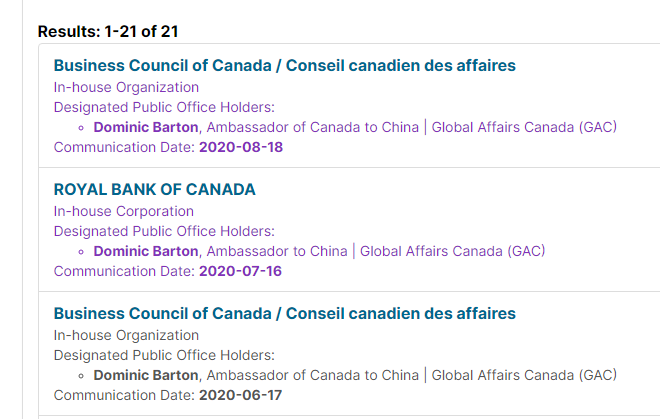Screen dimensions: 660x419
Task: Click "In-house Organization" in the last result
Action: click(126, 335)
